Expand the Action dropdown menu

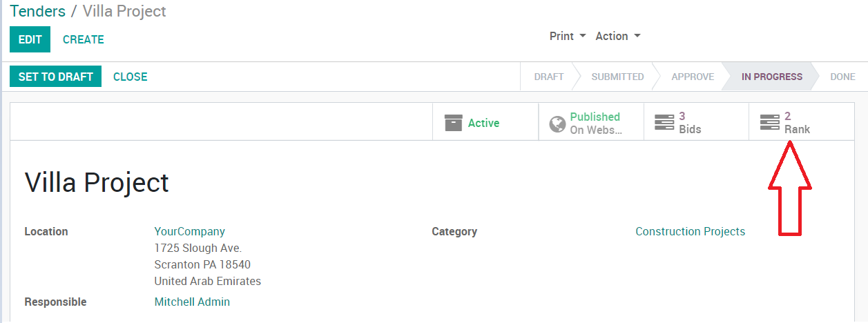[618, 36]
